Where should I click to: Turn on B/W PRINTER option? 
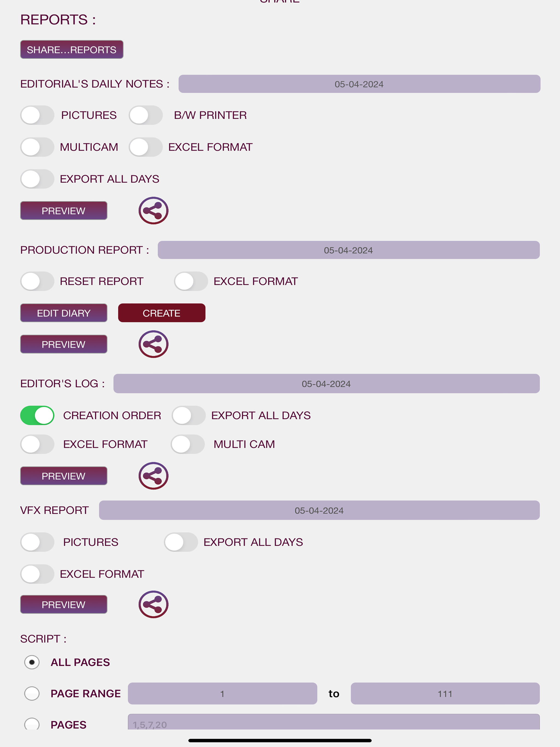pyautogui.click(x=145, y=115)
